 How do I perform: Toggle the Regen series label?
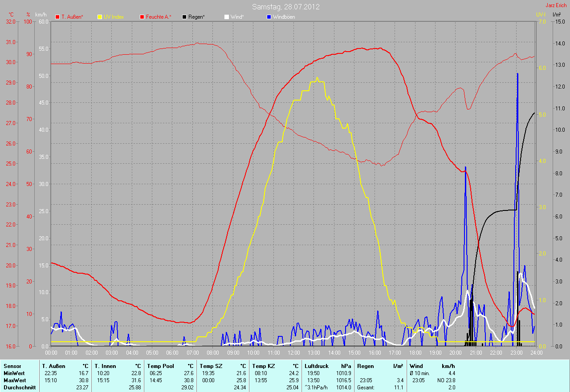click(x=196, y=17)
